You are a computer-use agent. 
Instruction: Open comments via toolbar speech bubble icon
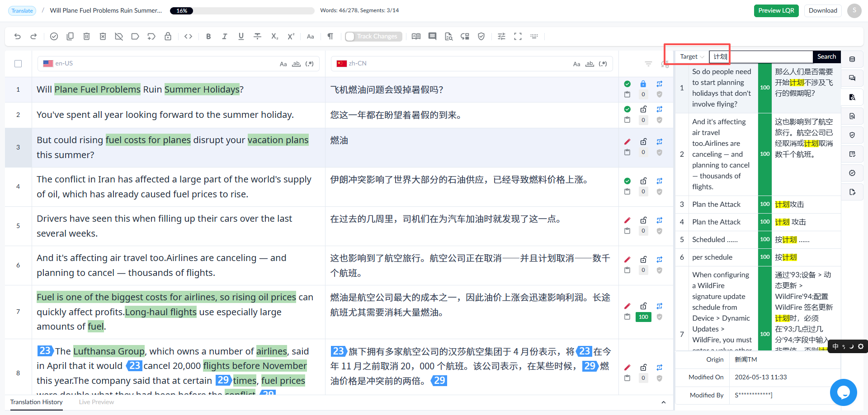click(x=433, y=37)
